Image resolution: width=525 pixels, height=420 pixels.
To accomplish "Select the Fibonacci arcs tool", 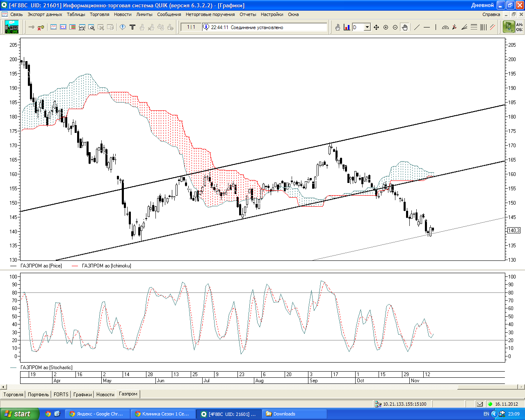I will tap(445, 27).
